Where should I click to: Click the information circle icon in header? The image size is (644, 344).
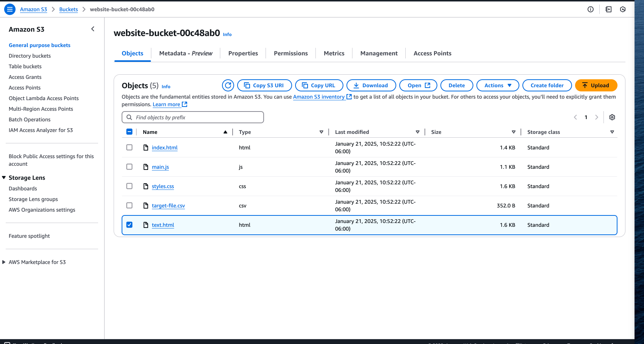point(590,9)
